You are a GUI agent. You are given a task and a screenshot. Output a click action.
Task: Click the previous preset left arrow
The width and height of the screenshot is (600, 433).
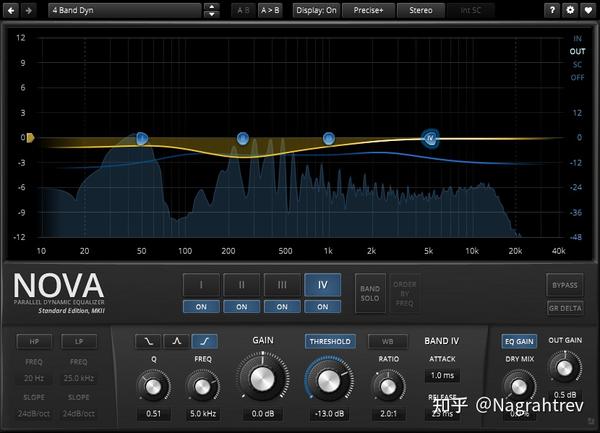(x=11, y=10)
